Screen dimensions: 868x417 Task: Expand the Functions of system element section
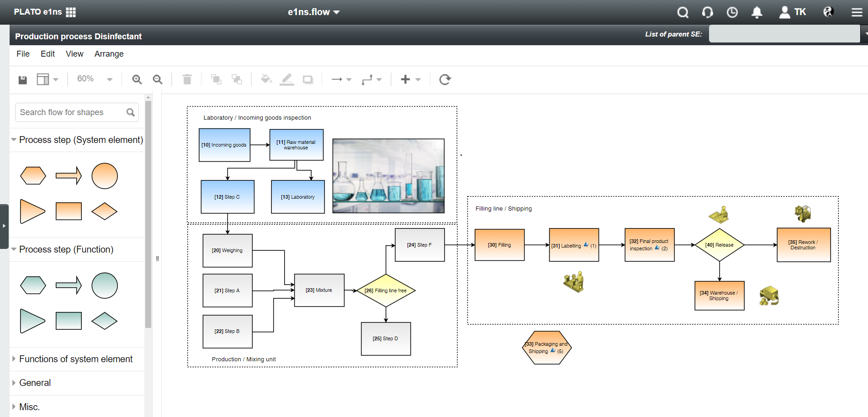76,359
